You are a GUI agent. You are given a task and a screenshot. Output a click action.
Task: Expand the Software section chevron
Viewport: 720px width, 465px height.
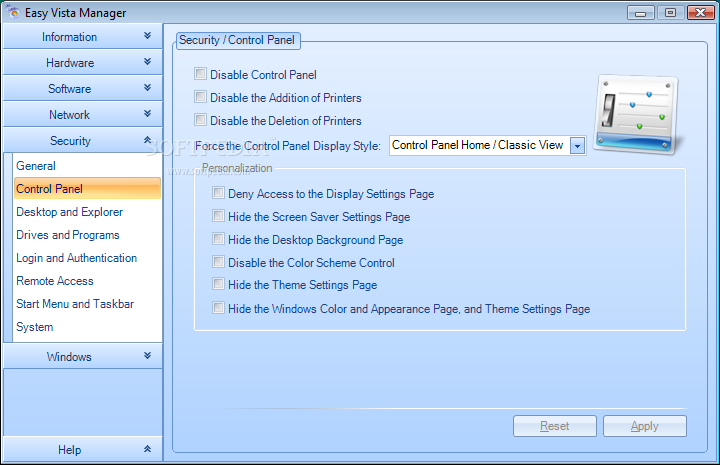(x=147, y=87)
